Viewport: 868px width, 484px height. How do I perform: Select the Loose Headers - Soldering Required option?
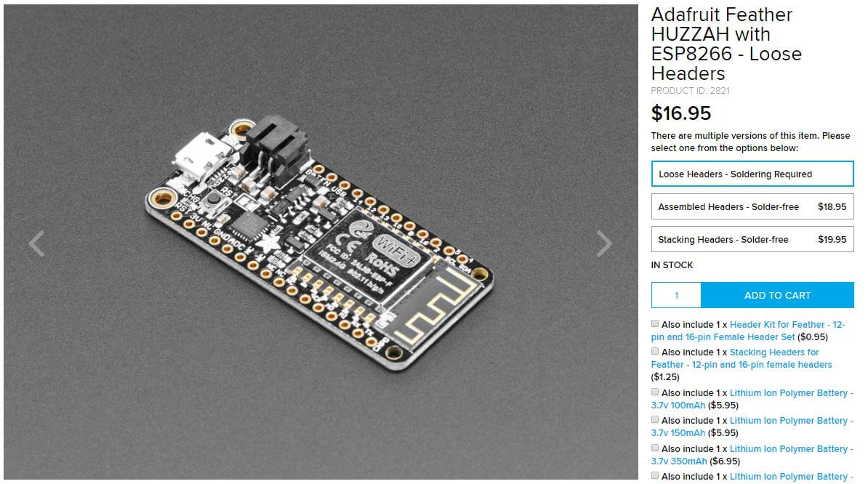tap(752, 174)
